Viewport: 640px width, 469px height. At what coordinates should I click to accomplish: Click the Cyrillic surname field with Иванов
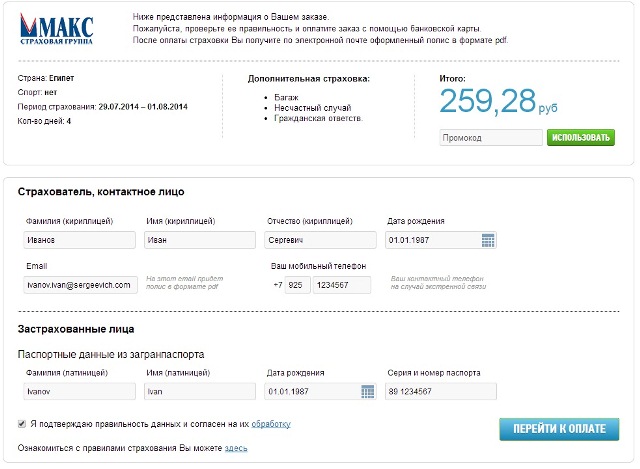click(x=78, y=240)
